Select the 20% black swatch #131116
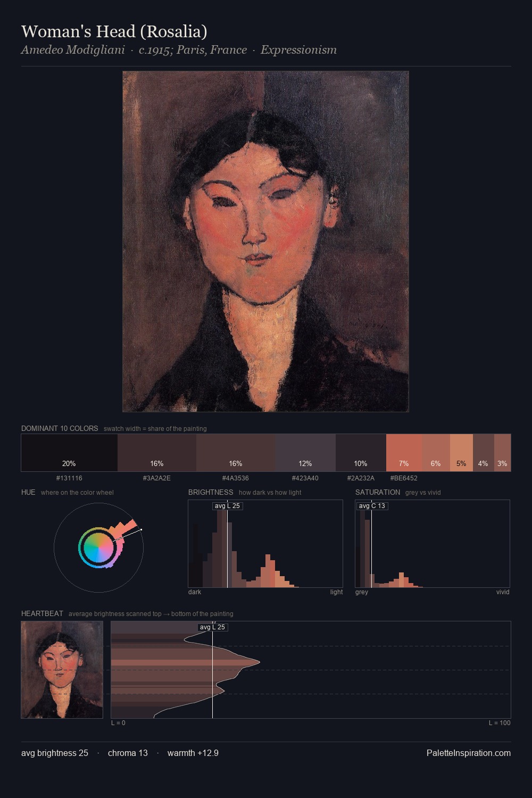The width and height of the screenshot is (532, 798). pos(69,453)
